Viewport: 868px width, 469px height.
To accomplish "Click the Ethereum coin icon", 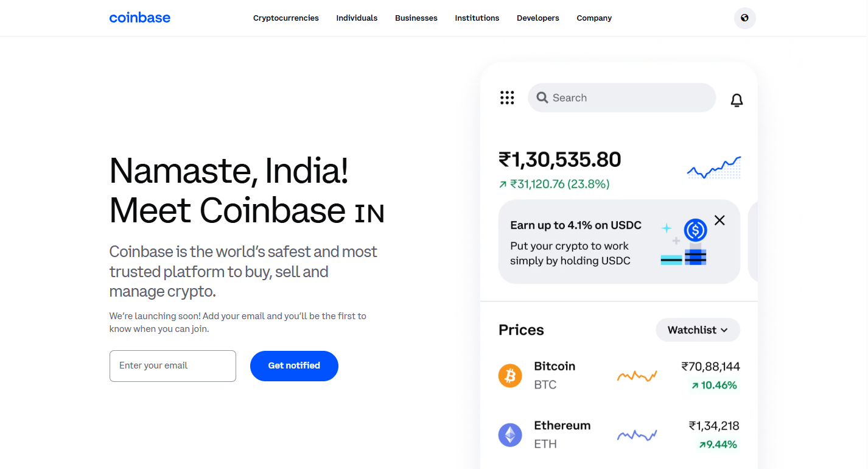I will click(510, 434).
